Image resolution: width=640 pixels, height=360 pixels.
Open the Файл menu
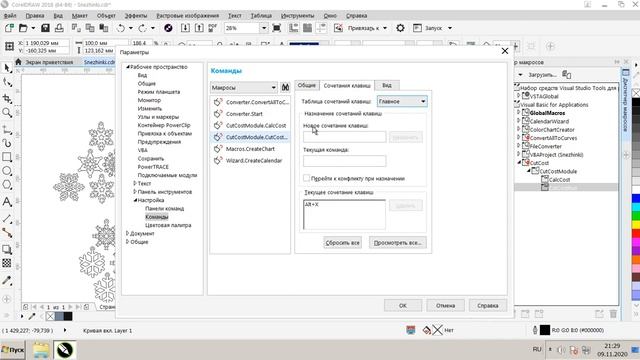(x=10, y=16)
